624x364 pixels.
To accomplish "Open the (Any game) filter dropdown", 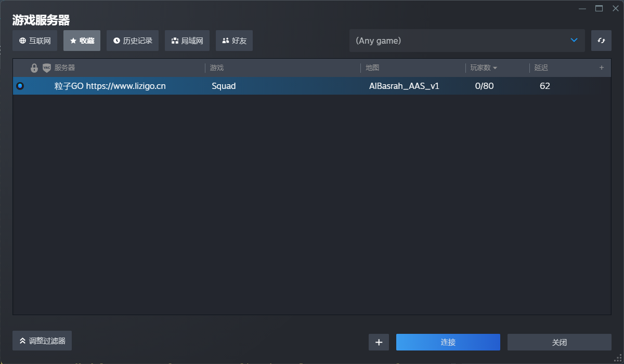I will pos(467,41).
